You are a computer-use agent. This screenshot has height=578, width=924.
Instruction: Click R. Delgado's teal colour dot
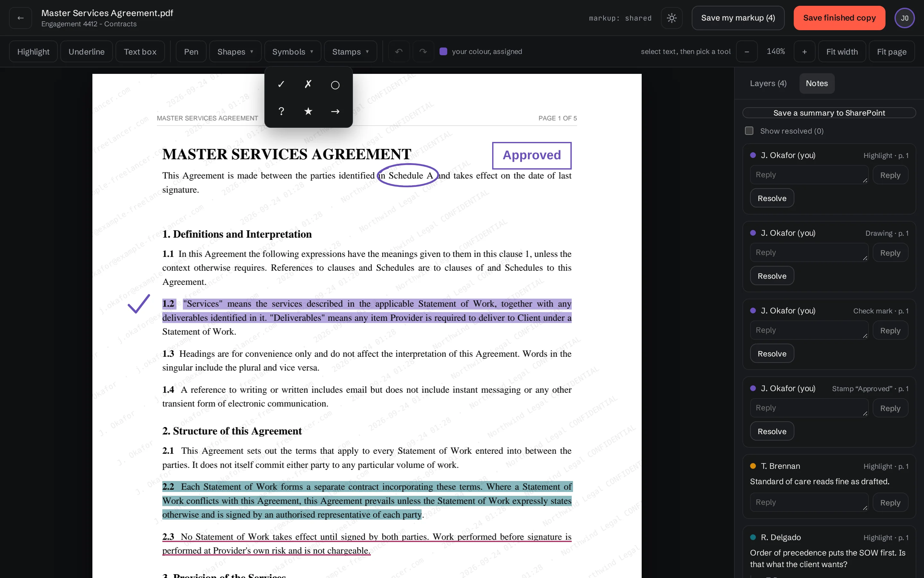(753, 537)
